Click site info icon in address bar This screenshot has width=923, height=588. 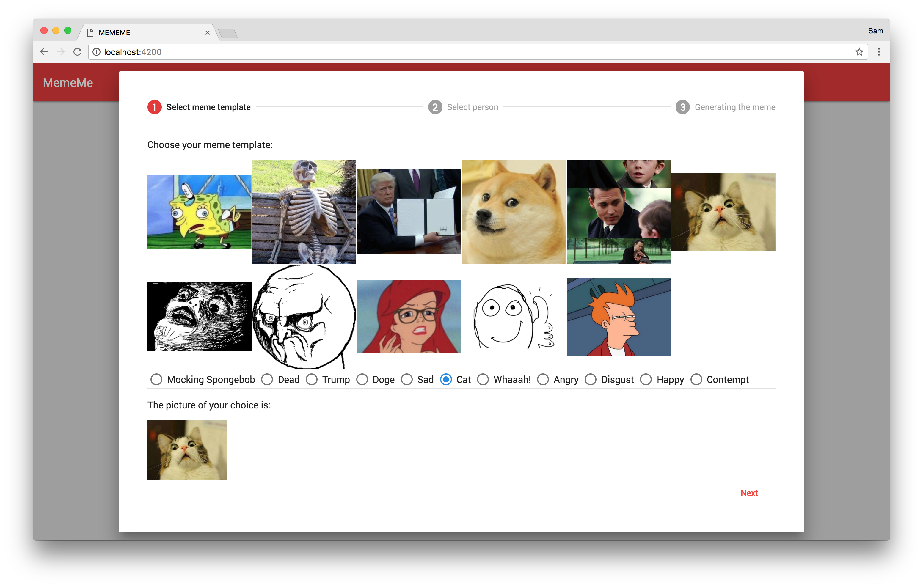coord(97,52)
